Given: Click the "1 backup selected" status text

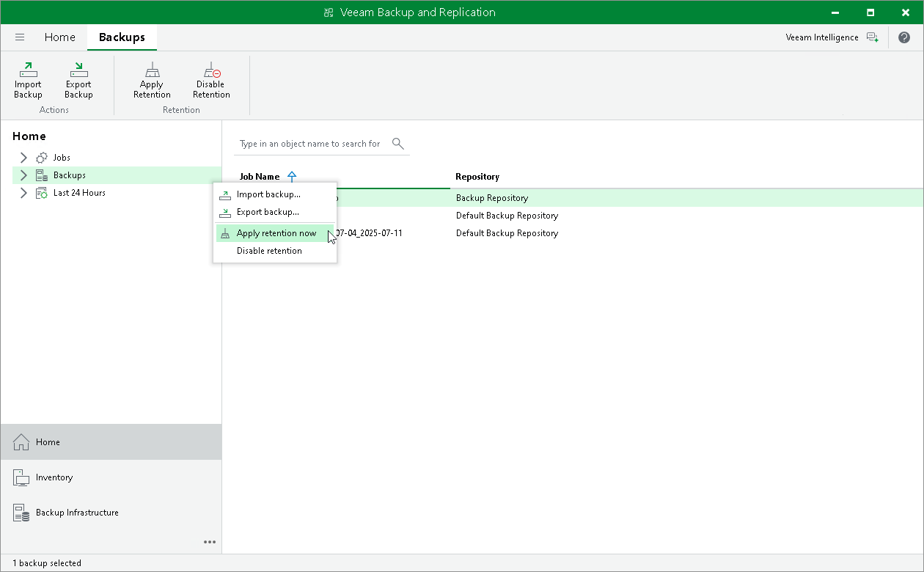Looking at the screenshot, I should 47,563.
